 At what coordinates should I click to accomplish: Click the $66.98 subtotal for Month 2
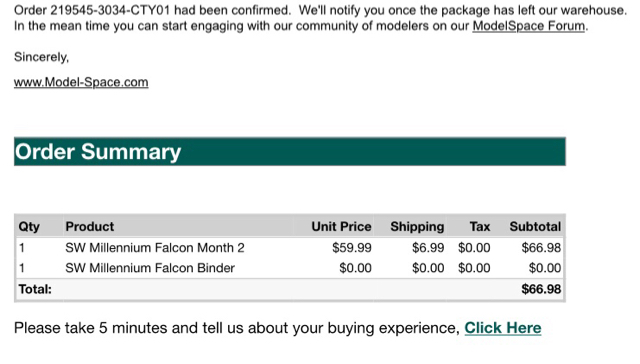tap(541, 248)
